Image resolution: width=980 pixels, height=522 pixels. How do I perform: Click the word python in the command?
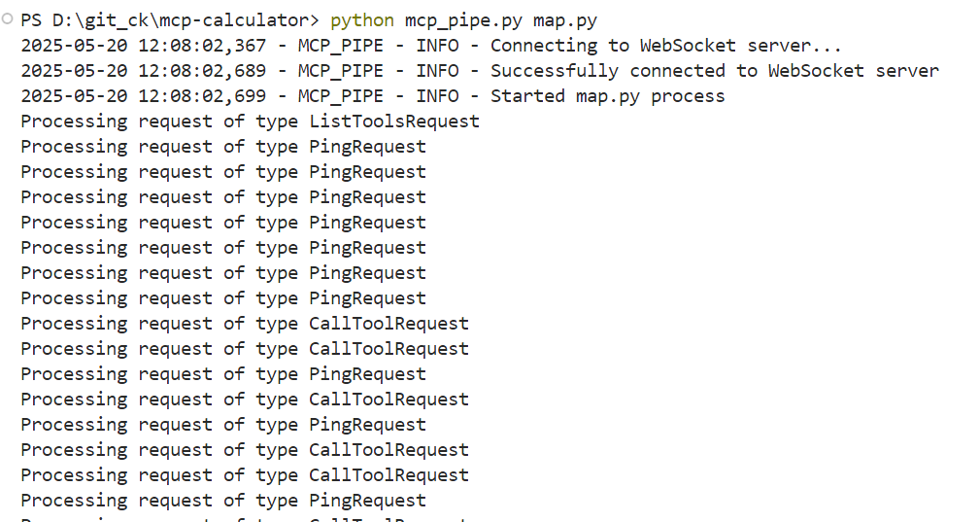362,20
